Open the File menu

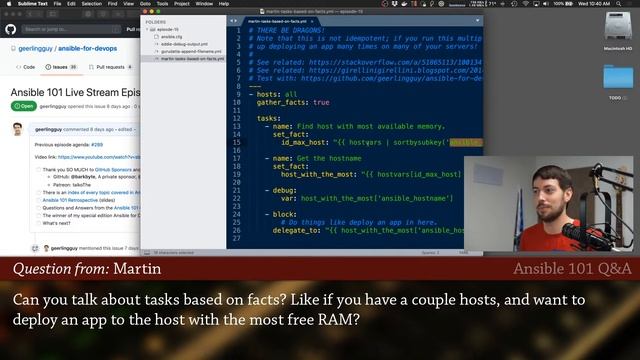(x=58, y=4)
